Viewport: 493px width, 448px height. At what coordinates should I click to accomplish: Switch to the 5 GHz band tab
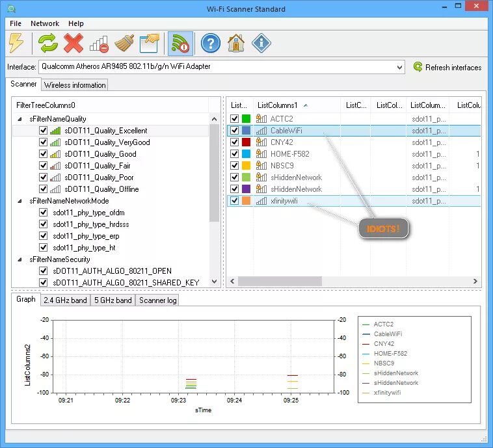click(113, 300)
